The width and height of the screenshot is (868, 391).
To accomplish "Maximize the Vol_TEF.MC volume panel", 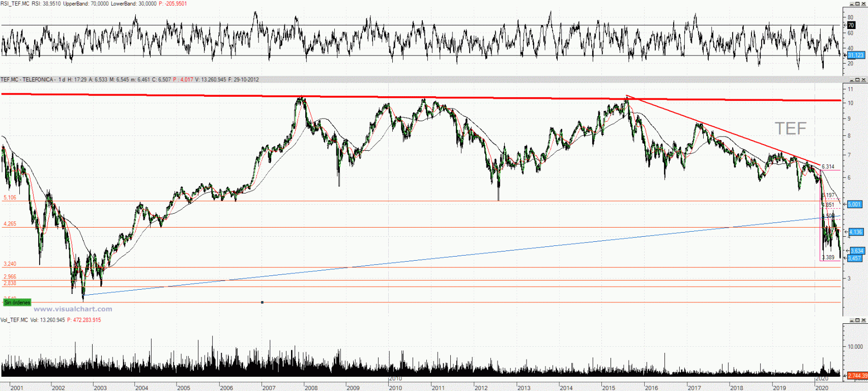I will [x=857, y=320].
